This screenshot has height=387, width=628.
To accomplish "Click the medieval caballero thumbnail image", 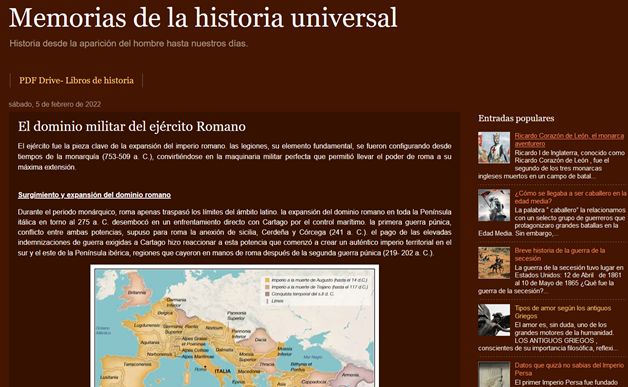I will (494, 205).
